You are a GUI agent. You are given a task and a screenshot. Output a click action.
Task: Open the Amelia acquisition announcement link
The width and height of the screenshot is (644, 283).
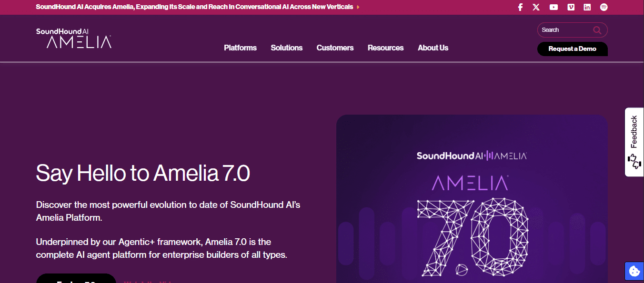pyautogui.click(x=194, y=7)
